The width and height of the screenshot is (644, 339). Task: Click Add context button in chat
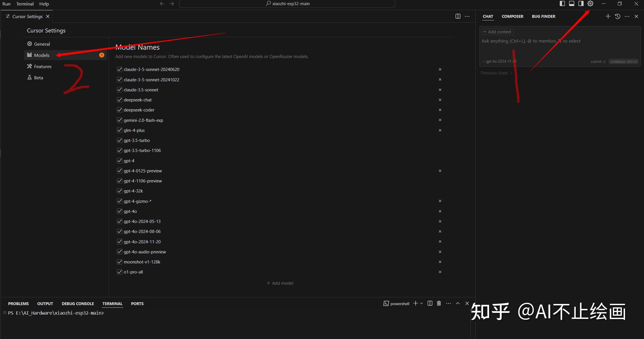coord(497,32)
